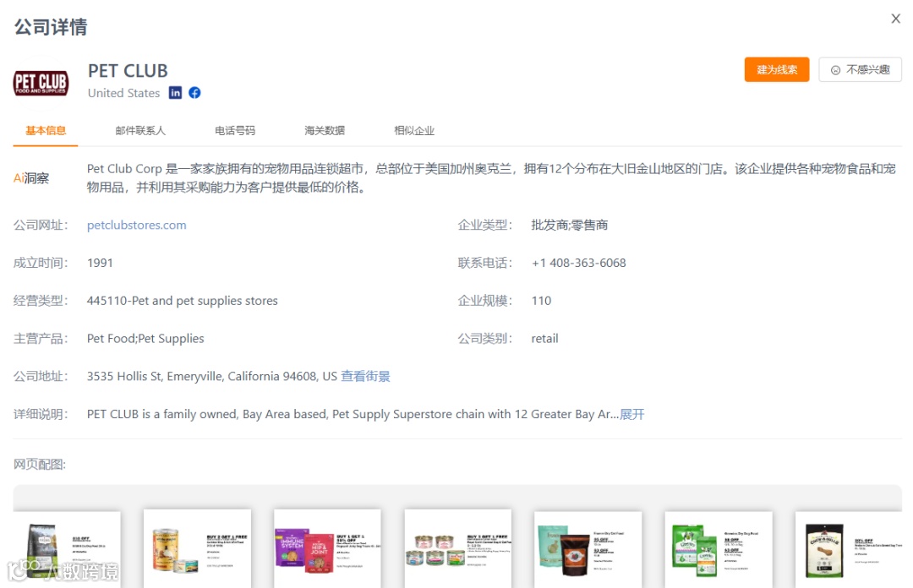The height and width of the screenshot is (588, 913).
Task: Click the 公司详情 panel title
Action: coord(51,27)
